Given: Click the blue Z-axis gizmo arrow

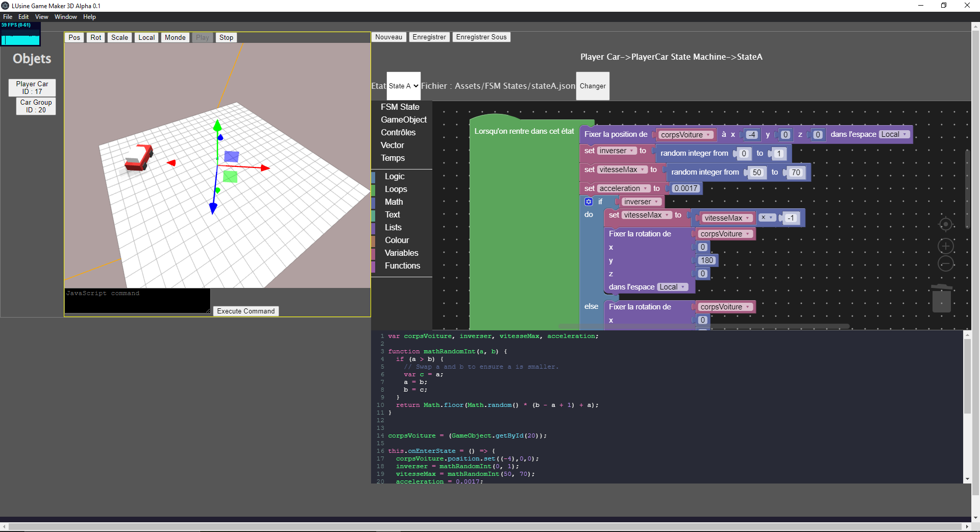Looking at the screenshot, I should tap(213, 208).
